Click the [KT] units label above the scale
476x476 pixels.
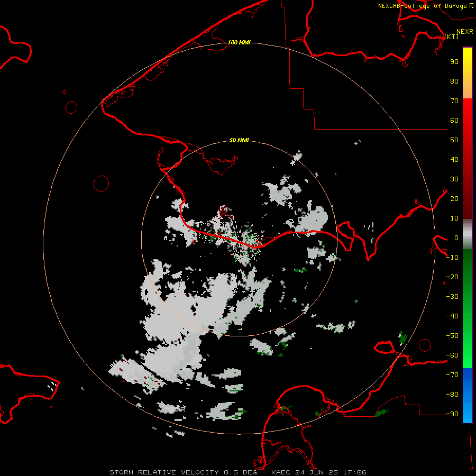tap(452, 36)
